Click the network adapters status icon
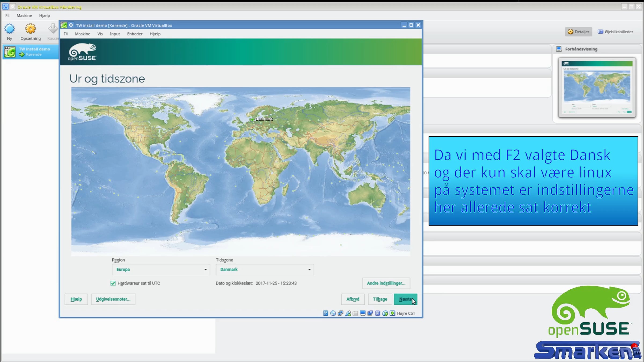The image size is (644, 362). coord(341,313)
